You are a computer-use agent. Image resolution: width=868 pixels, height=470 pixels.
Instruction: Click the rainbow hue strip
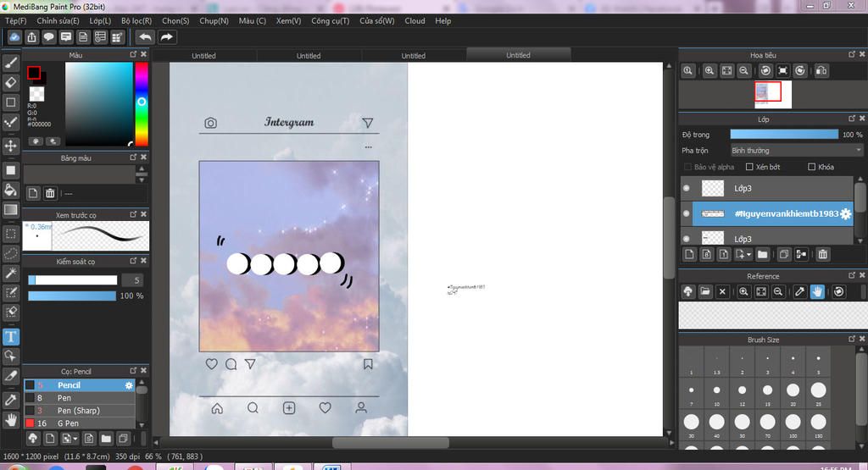point(142,103)
